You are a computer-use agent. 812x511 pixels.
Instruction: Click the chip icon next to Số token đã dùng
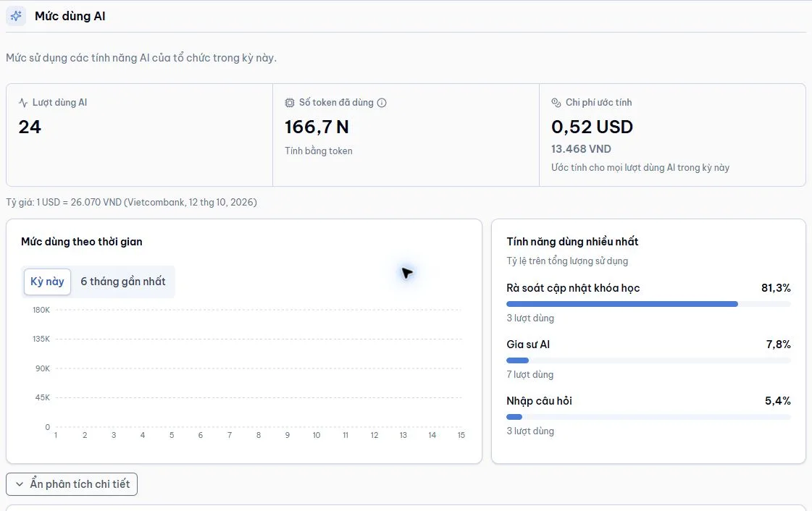point(290,102)
